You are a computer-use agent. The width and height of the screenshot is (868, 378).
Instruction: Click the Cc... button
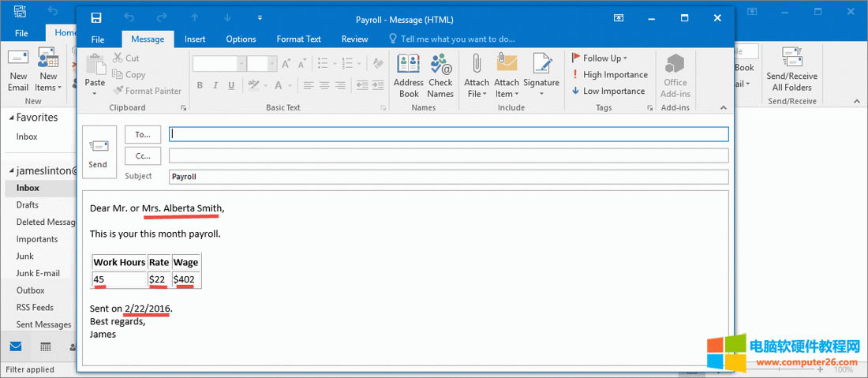point(143,156)
